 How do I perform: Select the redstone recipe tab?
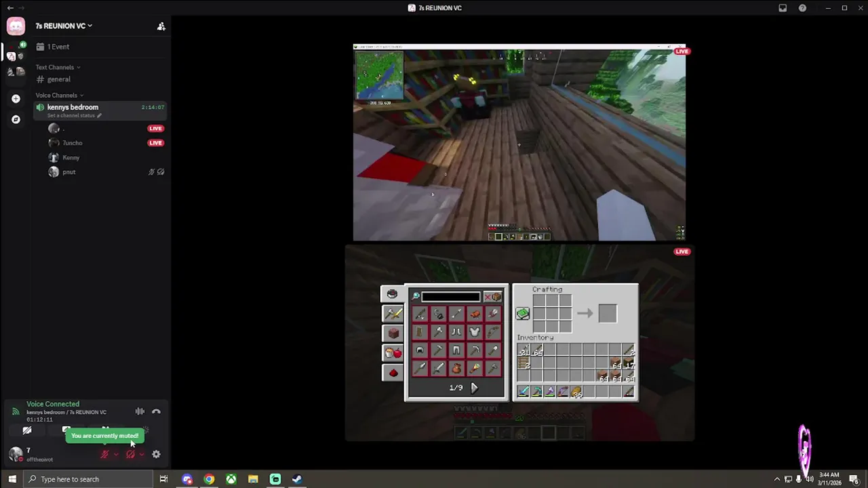[393, 372]
